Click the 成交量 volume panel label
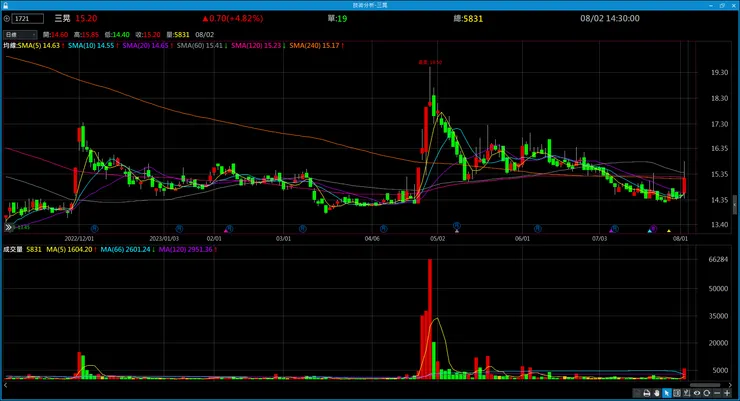 (13, 249)
